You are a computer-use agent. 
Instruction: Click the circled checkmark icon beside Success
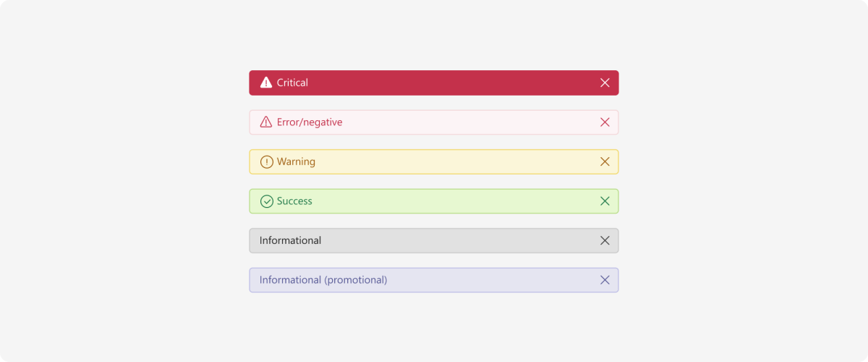click(x=266, y=201)
